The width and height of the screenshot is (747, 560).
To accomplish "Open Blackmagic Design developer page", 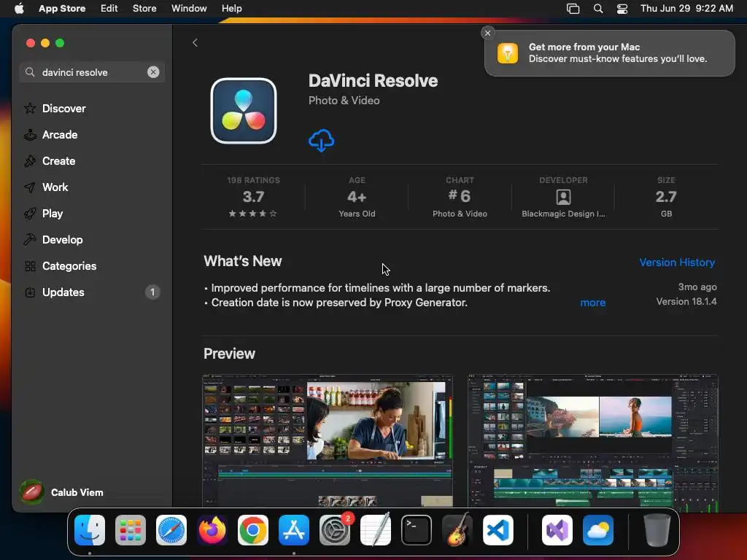I will pos(563,197).
